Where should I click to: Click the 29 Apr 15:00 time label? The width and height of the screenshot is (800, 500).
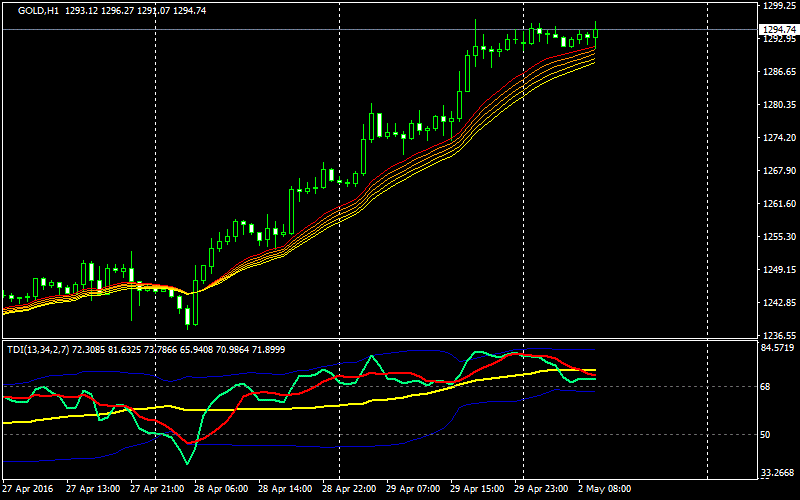[478, 489]
